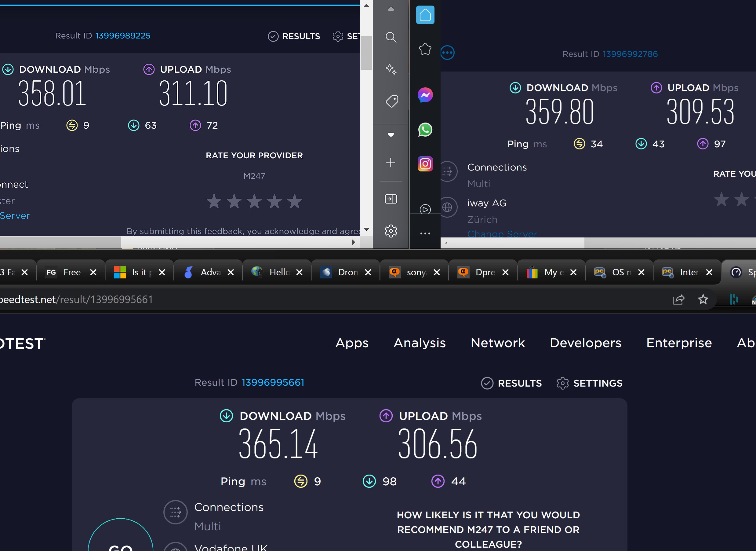Screen dimensions: 756x551
Task: Click the speedtest.net address bar URL
Action: 76,299
